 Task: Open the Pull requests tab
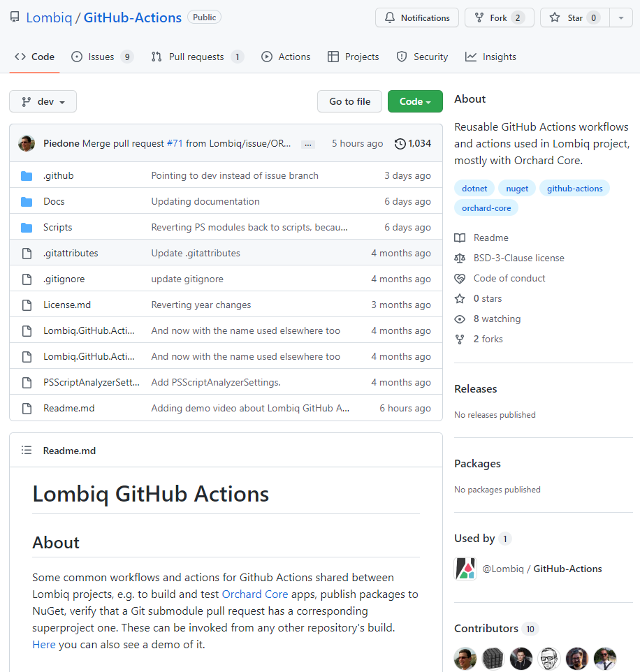197,57
